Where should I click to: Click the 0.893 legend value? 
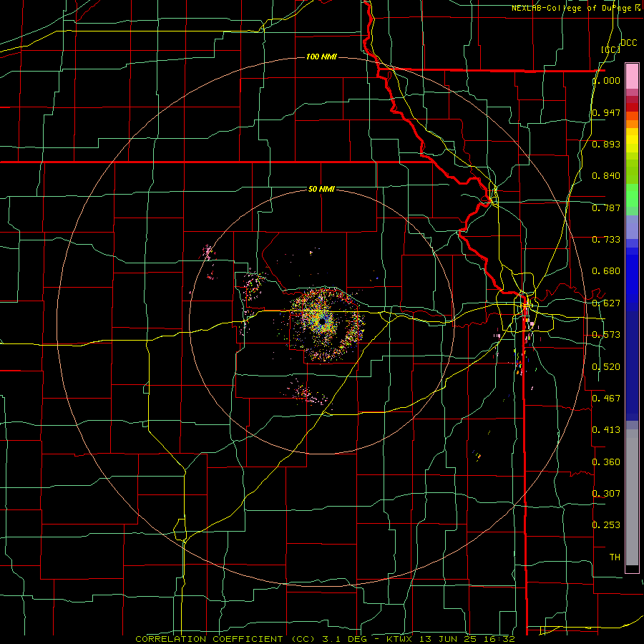pyautogui.click(x=606, y=144)
